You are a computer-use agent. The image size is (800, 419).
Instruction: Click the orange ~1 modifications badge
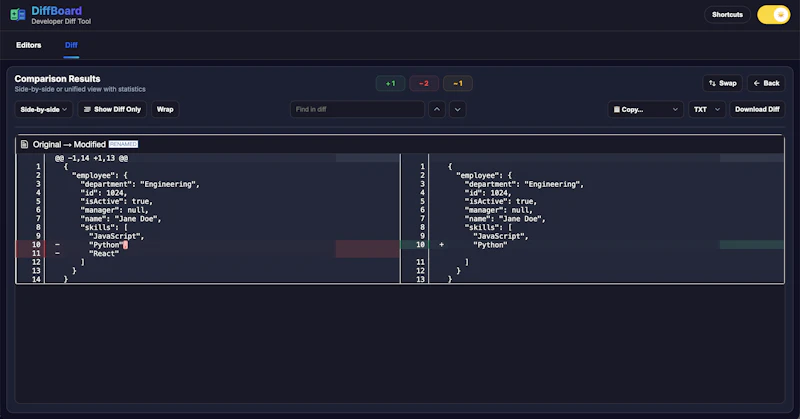point(458,83)
